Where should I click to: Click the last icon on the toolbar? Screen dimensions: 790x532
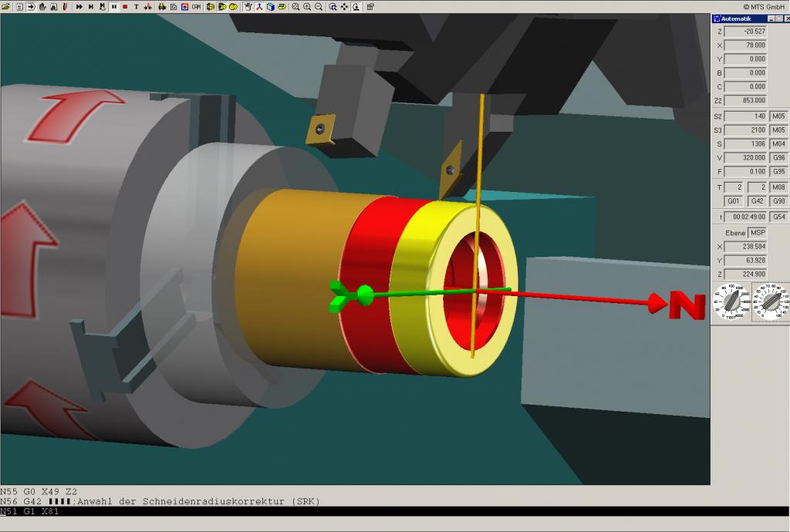point(370,6)
